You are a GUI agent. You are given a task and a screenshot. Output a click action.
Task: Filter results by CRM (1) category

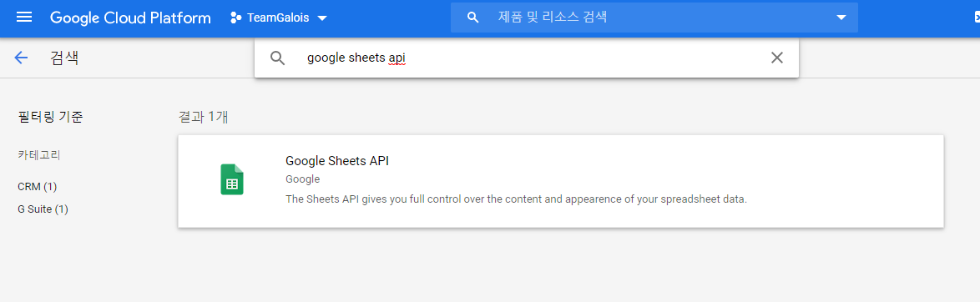pyautogui.click(x=38, y=186)
